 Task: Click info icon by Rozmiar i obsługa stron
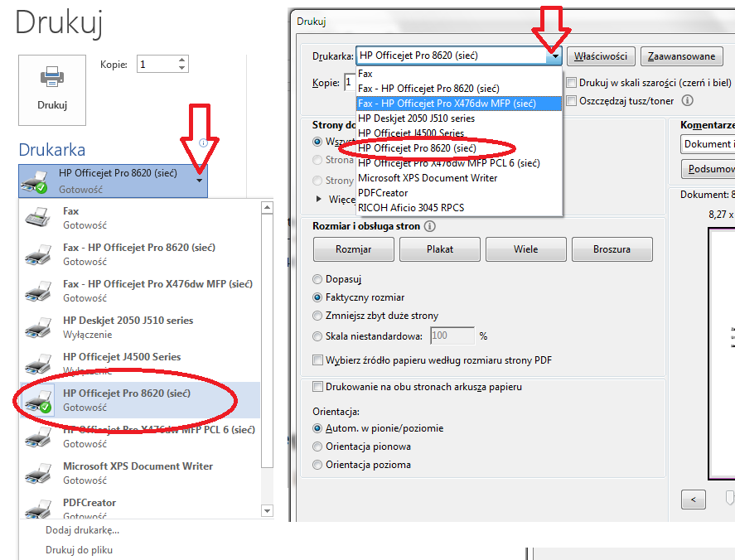(x=429, y=226)
